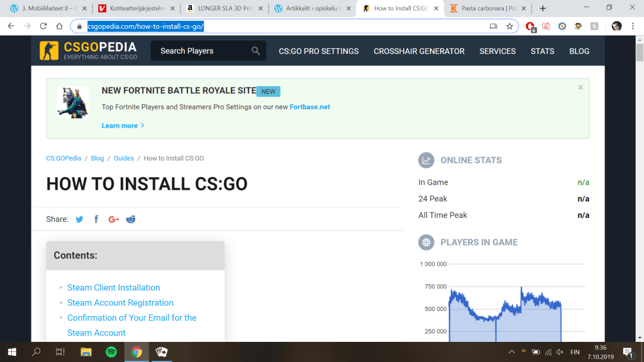The image size is (644, 362).
Task: Share the article on Twitter
Action: [79, 219]
